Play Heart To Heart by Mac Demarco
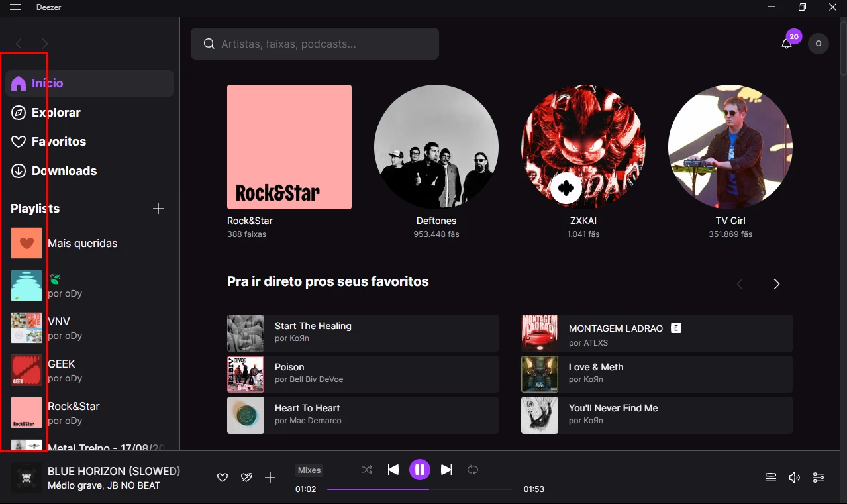 [x=363, y=415]
